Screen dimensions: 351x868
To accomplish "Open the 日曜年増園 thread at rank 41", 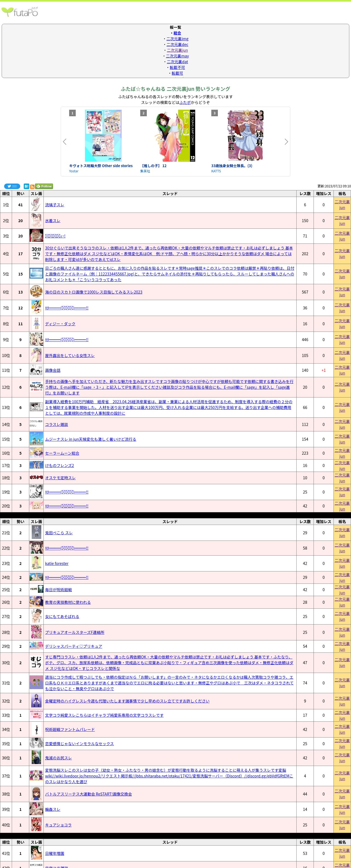I will (55, 854).
